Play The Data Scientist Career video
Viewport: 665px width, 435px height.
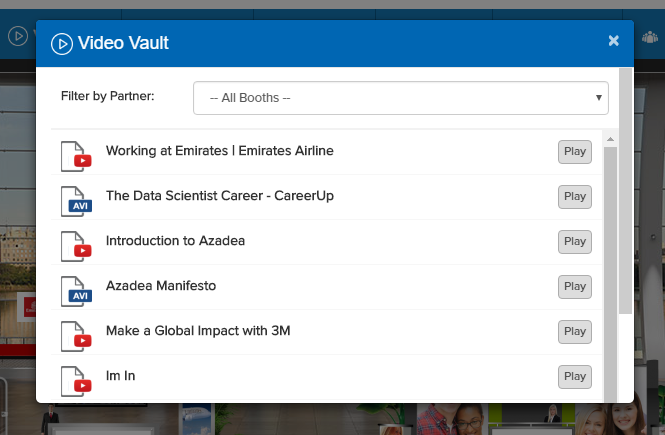pyautogui.click(x=574, y=197)
